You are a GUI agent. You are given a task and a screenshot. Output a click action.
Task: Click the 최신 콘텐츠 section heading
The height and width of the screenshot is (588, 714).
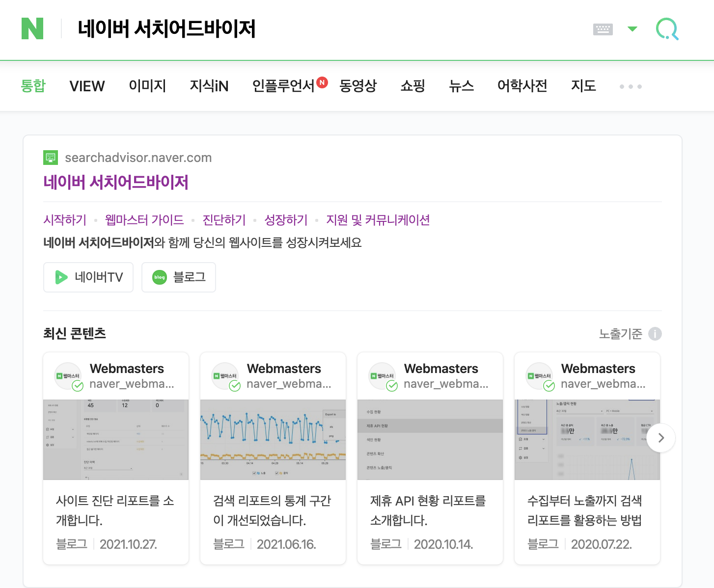(75, 334)
